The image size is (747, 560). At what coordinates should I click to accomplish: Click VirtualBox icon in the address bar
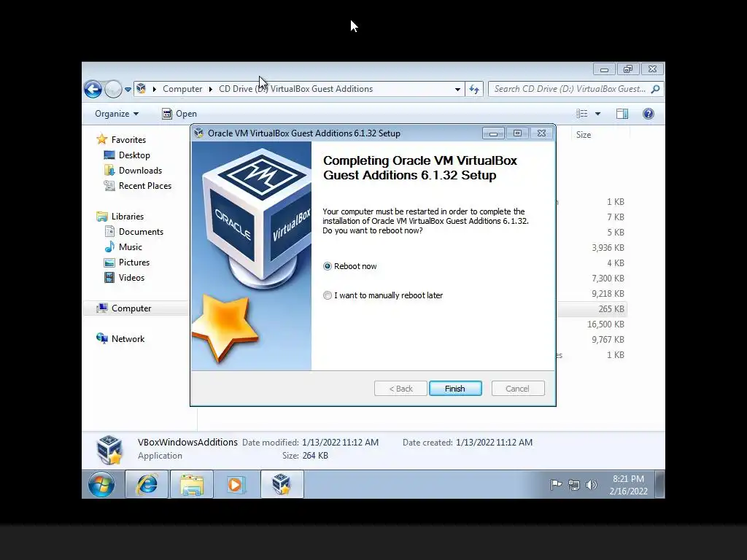[141, 88]
